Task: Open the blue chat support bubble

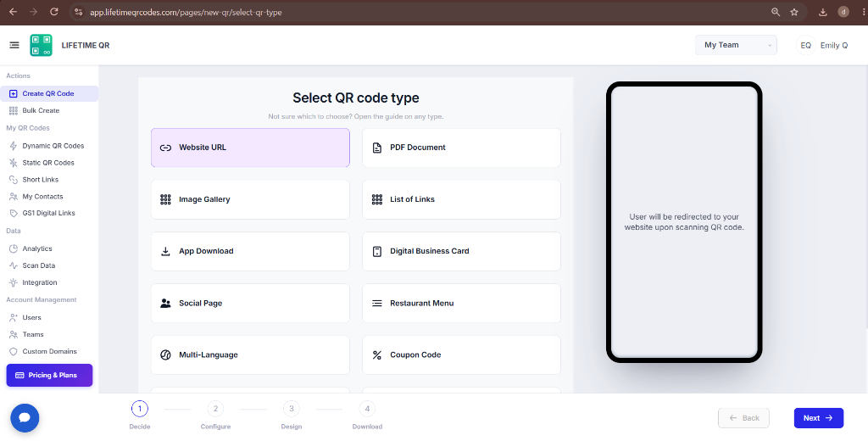Action: click(25, 418)
